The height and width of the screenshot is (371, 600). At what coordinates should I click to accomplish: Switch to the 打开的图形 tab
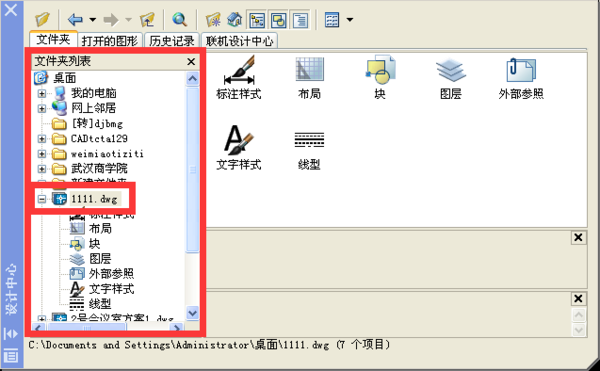[110, 41]
